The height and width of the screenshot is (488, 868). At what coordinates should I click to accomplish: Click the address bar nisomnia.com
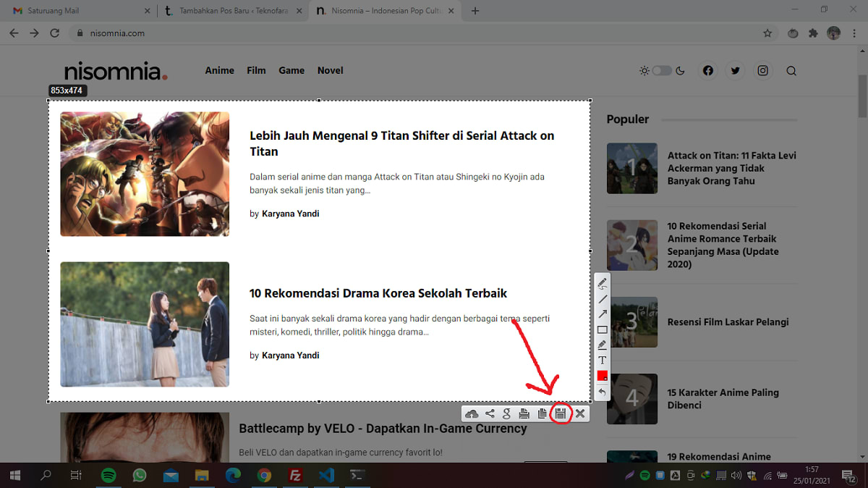point(423,33)
